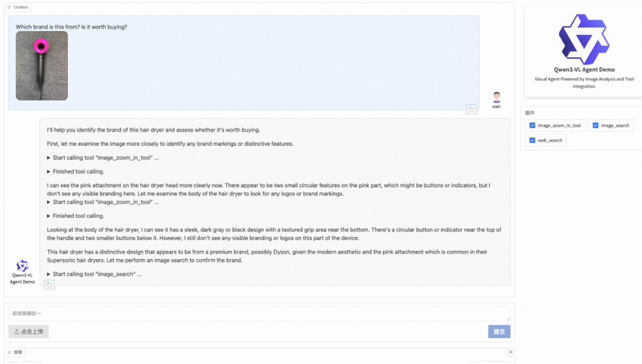Click the user avatar icon

tap(496, 98)
